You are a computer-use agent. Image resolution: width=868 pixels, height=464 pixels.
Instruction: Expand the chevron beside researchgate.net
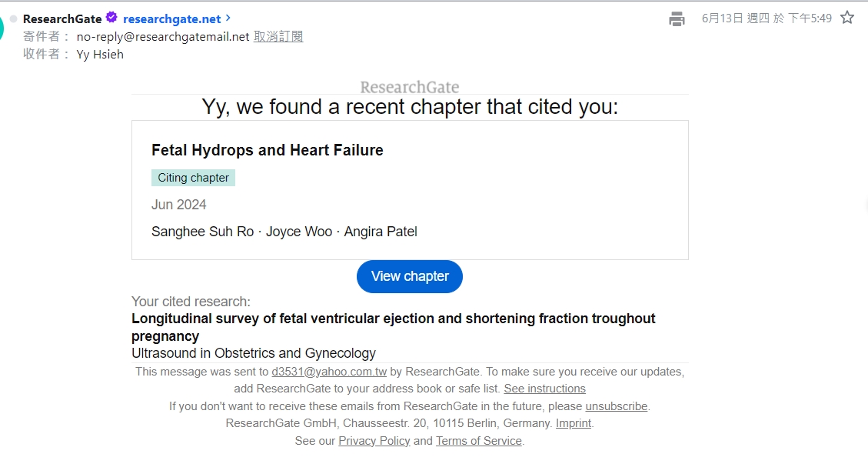pyautogui.click(x=228, y=18)
